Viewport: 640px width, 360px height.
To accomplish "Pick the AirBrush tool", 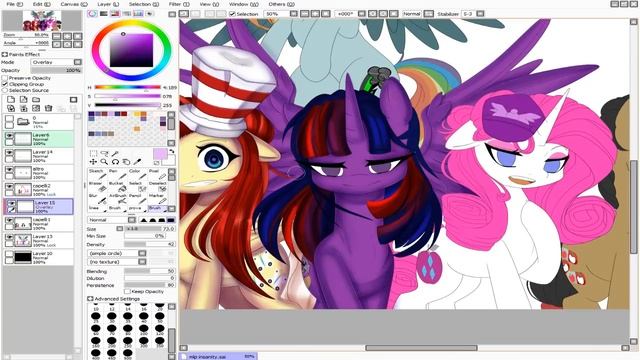I will coord(117,199).
